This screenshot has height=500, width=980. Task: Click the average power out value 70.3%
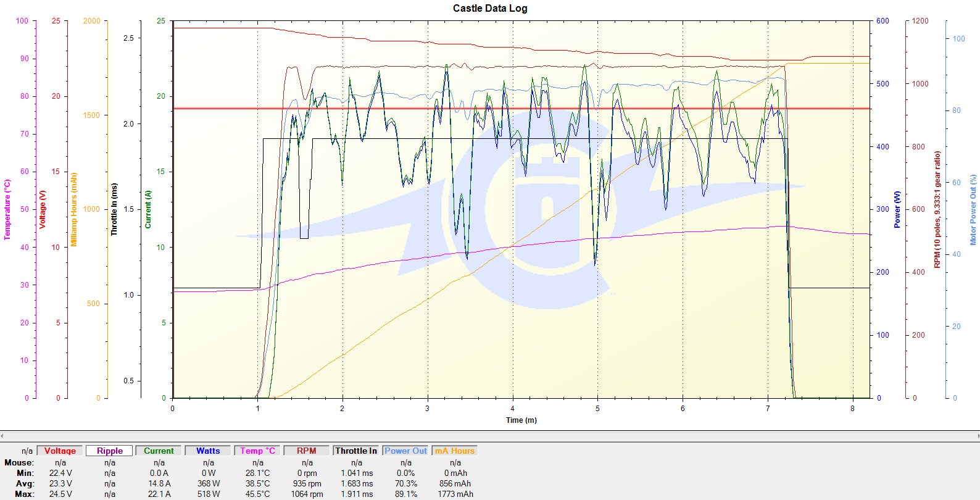pos(406,483)
